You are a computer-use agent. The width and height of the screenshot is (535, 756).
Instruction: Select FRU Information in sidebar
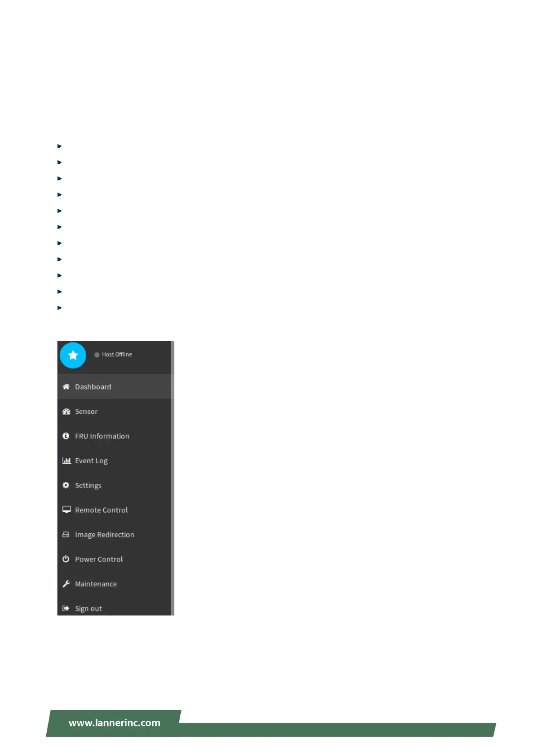pyautogui.click(x=114, y=436)
